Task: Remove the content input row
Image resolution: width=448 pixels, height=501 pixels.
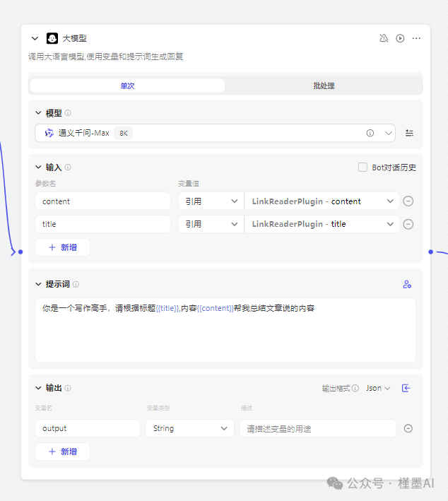Action: coord(408,201)
